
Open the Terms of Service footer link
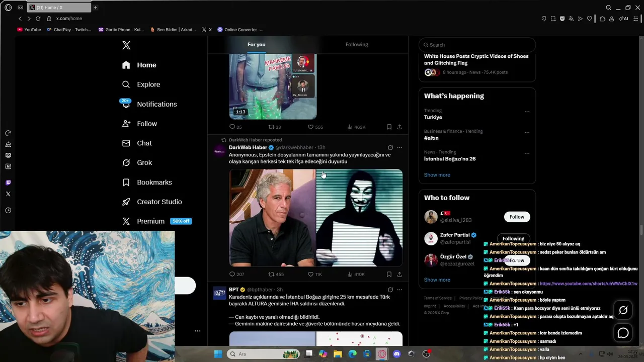438,298
